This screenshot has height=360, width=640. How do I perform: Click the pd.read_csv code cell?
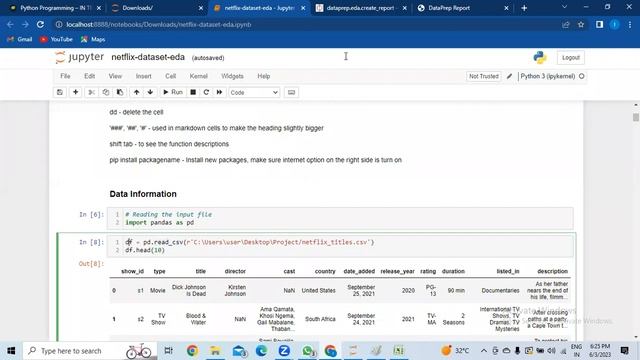pyautogui.click(x=340, y=246)
